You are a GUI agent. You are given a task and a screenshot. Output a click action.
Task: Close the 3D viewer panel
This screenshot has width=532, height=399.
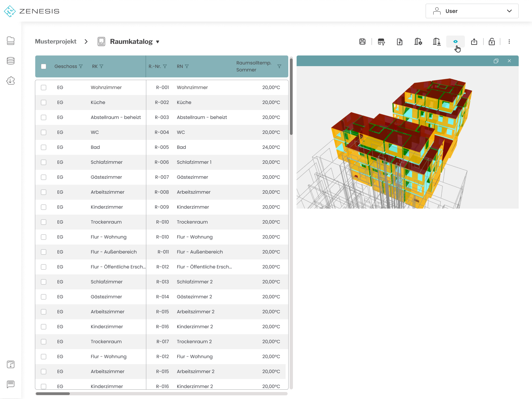pyautogui.click(x=509, y=61)
